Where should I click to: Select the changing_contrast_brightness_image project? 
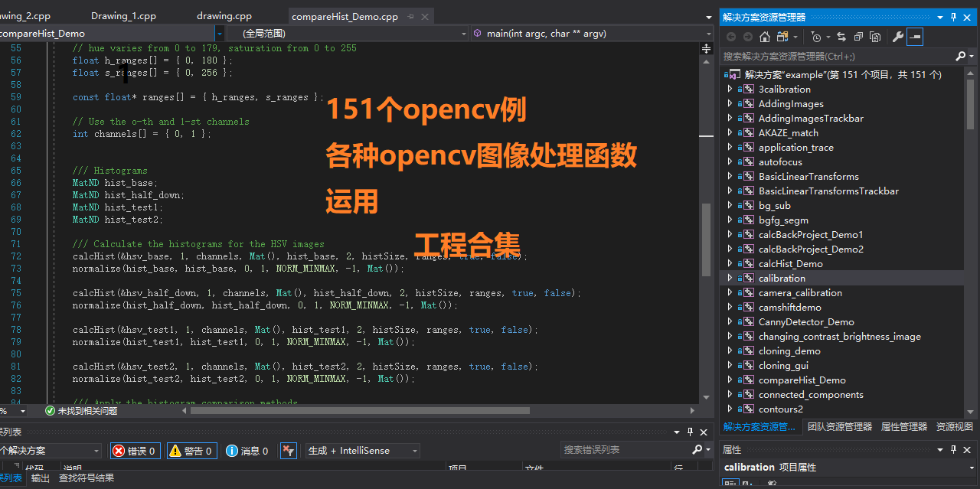pyautogui.click(x=840, y=337)
